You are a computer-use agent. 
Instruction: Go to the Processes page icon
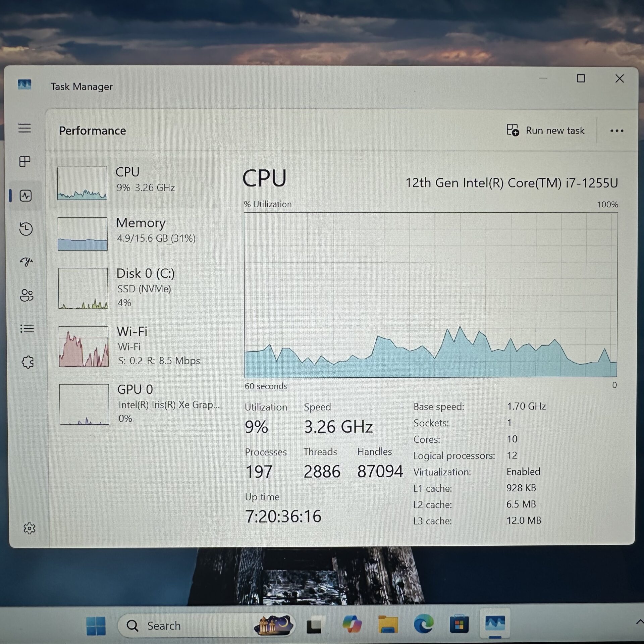25,162
